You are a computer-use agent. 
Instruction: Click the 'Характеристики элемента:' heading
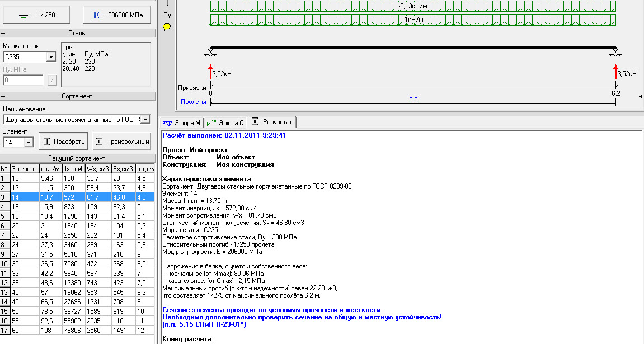tap(208, 179)
